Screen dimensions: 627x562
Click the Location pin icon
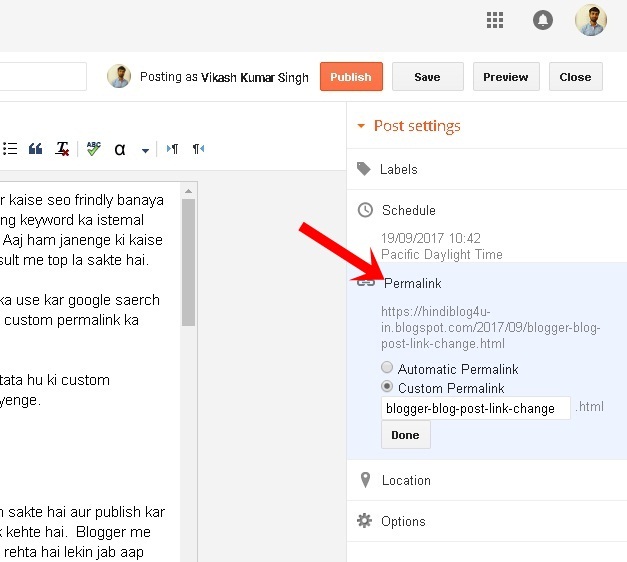[x=365, y=480]
